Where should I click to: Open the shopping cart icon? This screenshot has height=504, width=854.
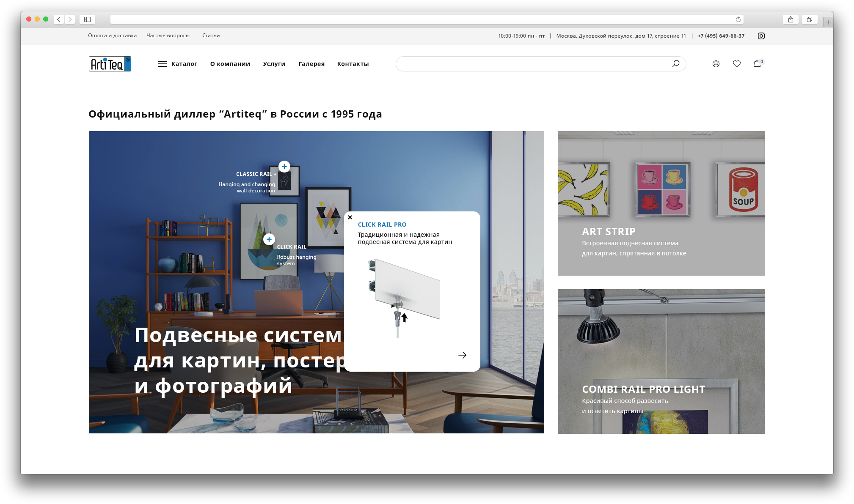[x=758, y=63]
